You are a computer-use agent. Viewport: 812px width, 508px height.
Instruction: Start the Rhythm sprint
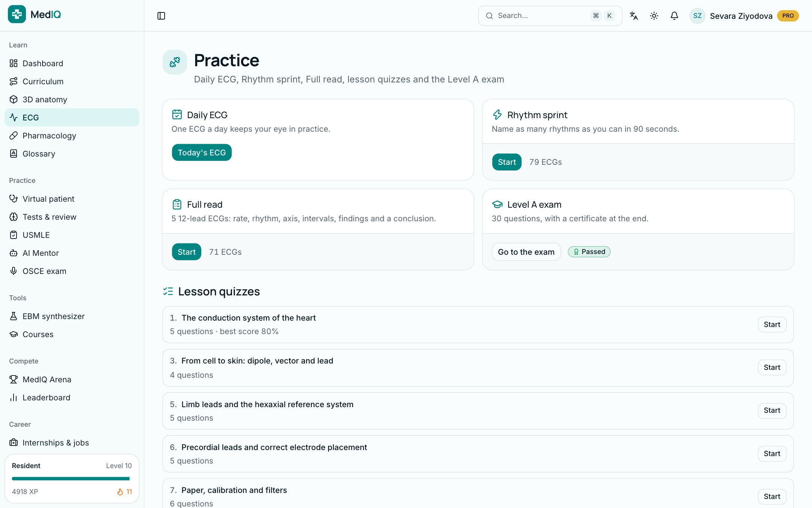[507, 162]
